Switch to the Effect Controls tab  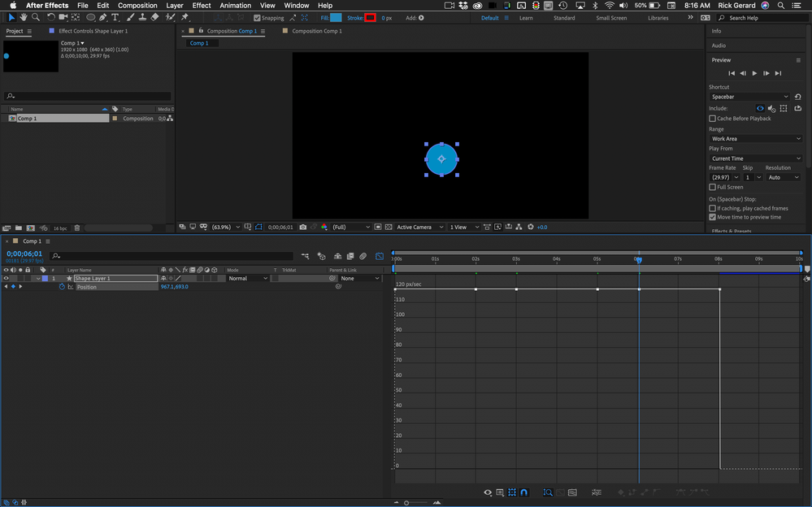point(92,31)
